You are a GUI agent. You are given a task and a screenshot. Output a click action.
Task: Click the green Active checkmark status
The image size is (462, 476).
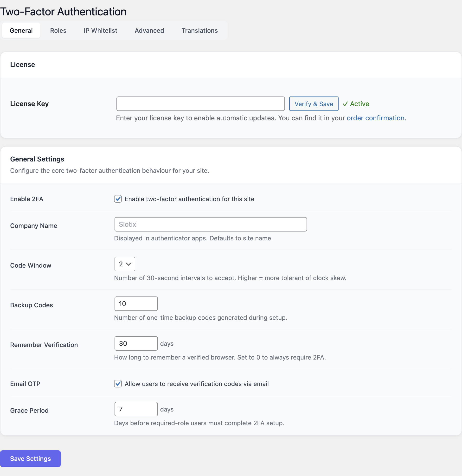click(x=356, y=104)
